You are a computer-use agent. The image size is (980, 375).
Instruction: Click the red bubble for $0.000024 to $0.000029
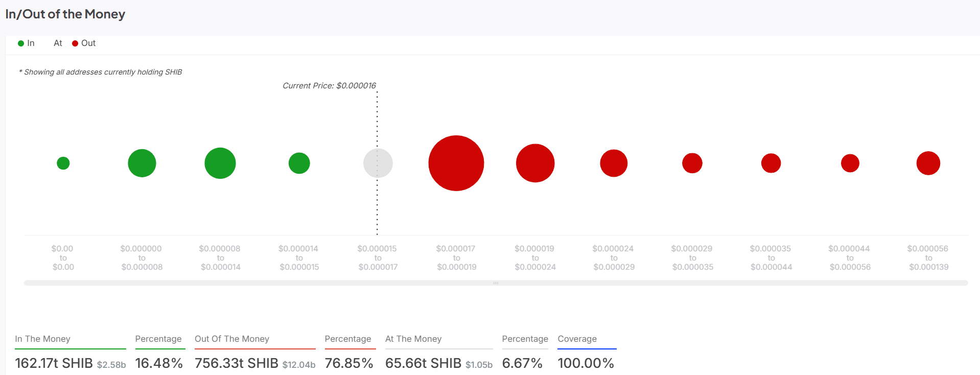point(613,163)
